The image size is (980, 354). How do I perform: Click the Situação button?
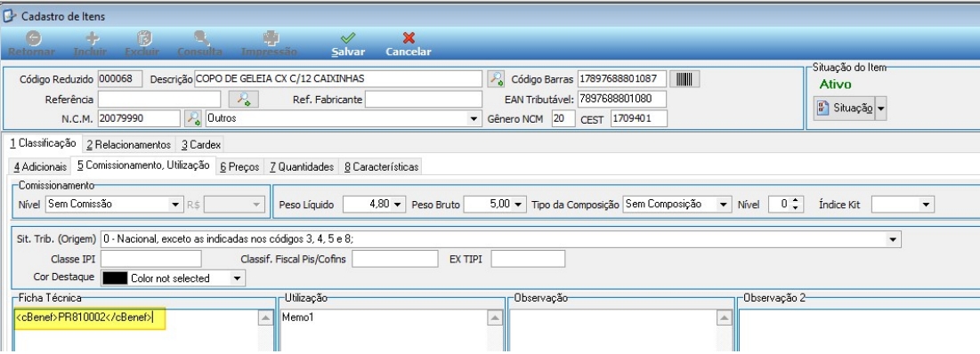click(x=845, y=108)
